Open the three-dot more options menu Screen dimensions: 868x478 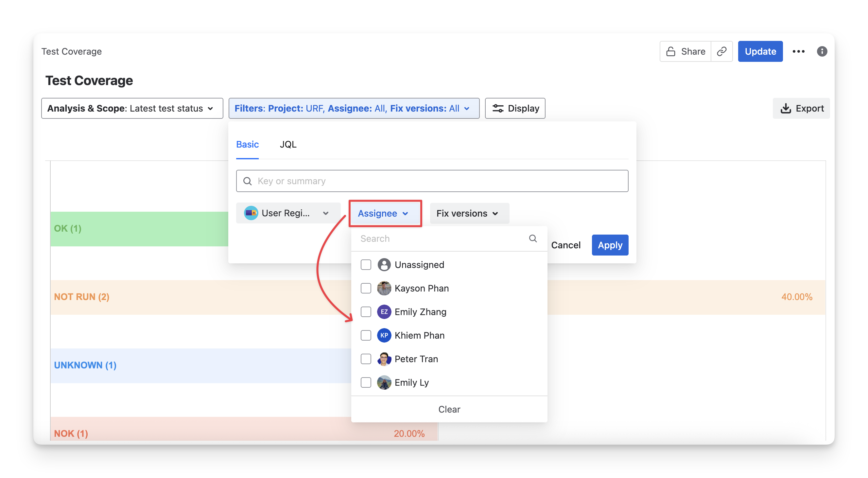pos(798,51)
